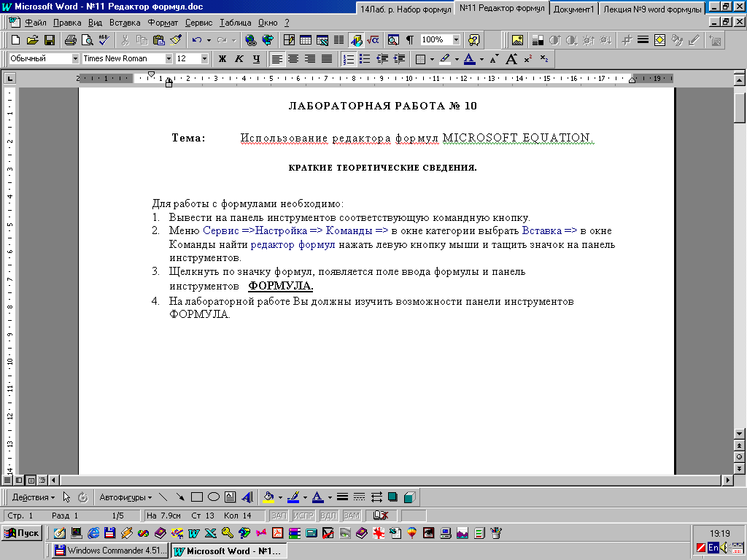The width and height of the screenshot is (747, 560).
Task: Open print preview
Action: 88,40
